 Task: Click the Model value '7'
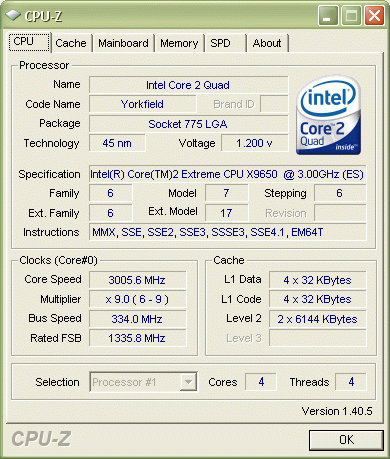pos(227,193)
